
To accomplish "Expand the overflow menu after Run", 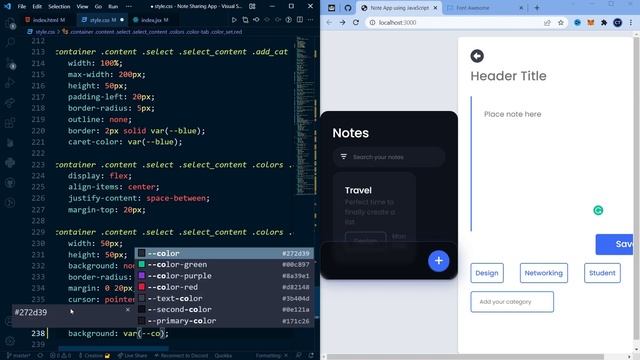I will click(x=129, y=7).
